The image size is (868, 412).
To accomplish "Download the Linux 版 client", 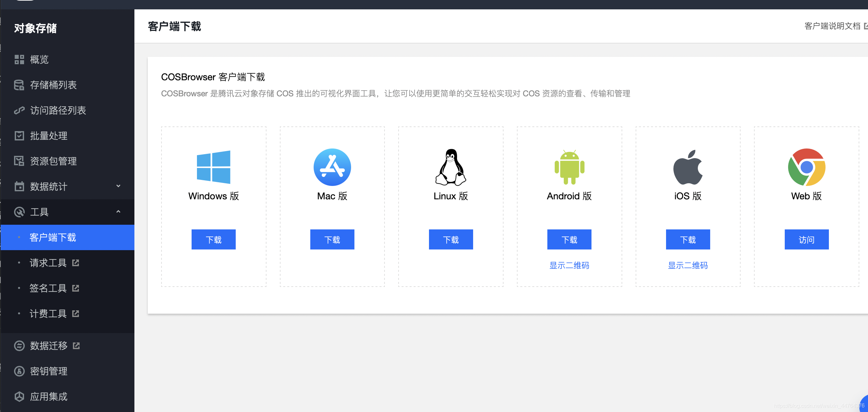I will click(x=451, y=239).
